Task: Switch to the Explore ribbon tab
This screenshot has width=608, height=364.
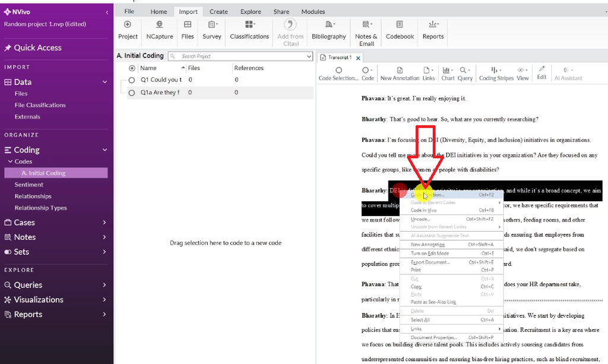Action: tap(251, 12)
